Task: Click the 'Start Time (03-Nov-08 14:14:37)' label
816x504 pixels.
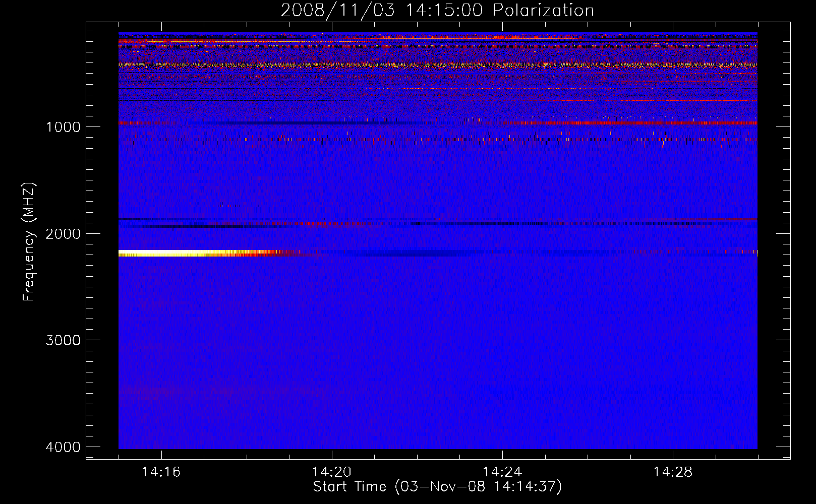Action: point(437,487)
